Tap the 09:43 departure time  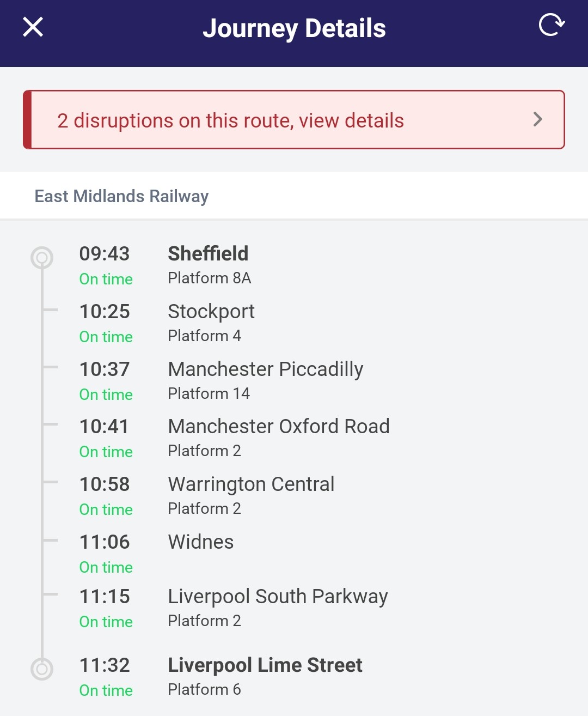click(x=105, y=254)
